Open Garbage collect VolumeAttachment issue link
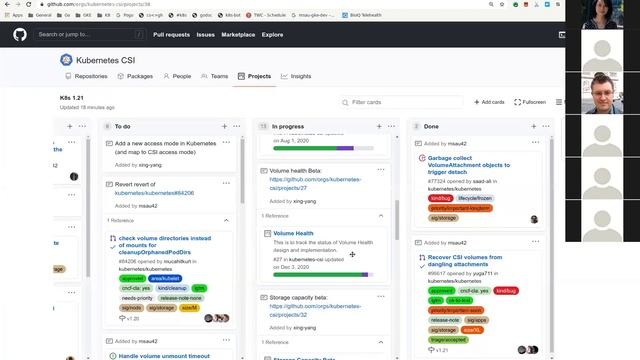 pyautogui.click(x=469, y=165)
